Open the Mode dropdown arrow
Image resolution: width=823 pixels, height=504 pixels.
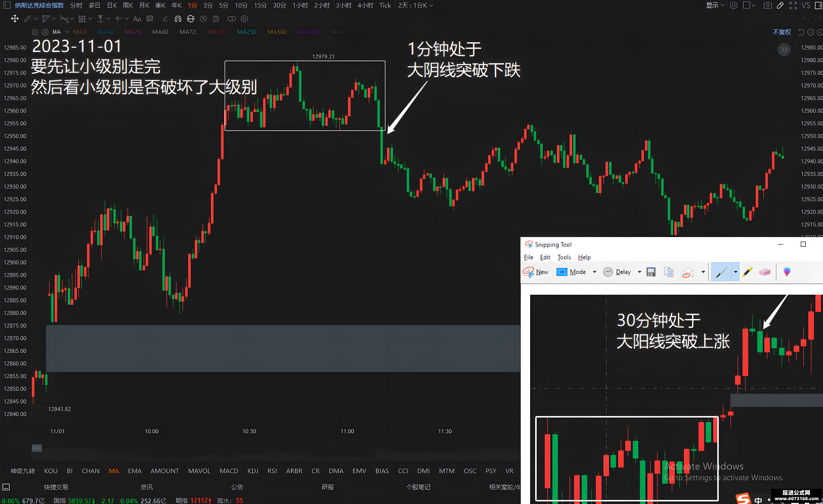coord(595,272)
